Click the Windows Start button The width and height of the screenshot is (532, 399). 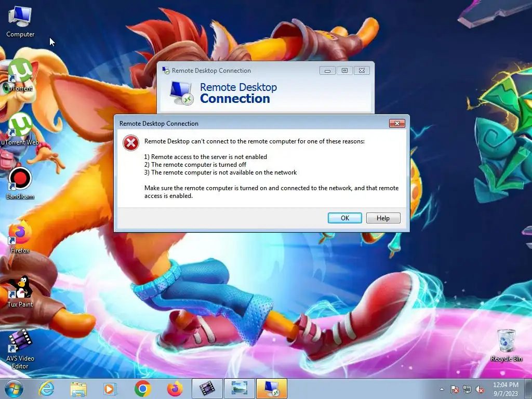[x=14, y=389]
